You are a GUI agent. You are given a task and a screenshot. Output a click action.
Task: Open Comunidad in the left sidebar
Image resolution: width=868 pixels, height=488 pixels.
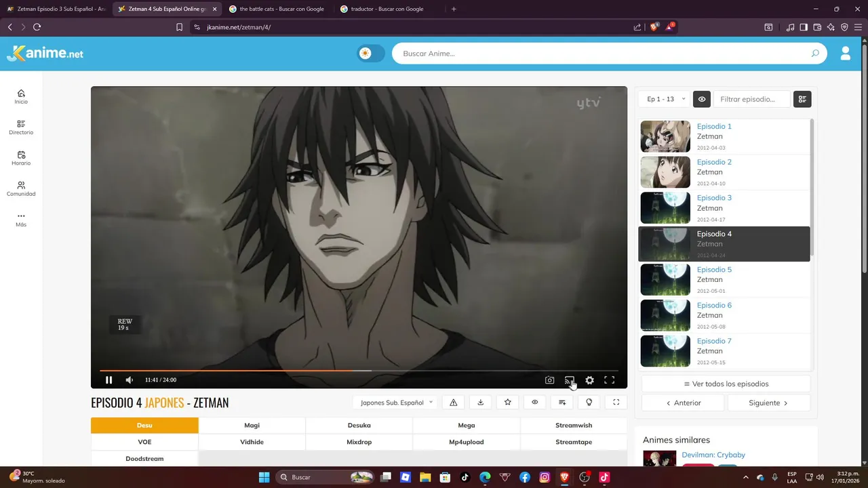21,188
